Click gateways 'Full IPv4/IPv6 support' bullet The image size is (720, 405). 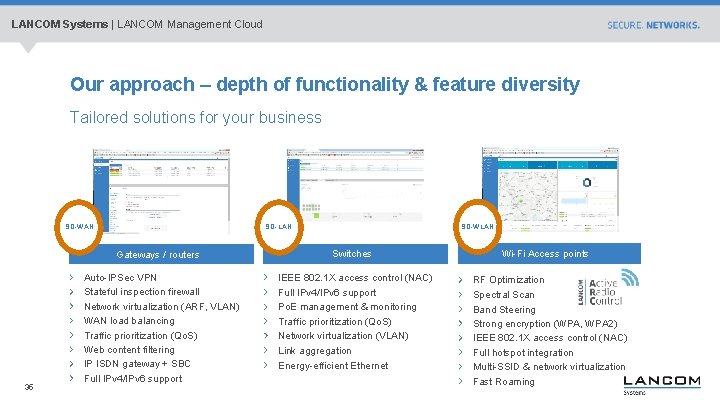click(133, 379)
